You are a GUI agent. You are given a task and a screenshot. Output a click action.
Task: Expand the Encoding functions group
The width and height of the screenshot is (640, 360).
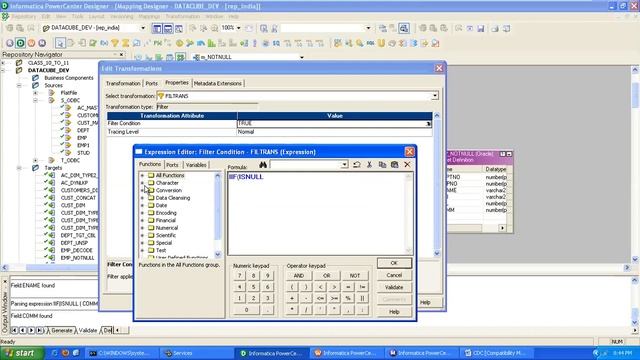tap(142, 213)
